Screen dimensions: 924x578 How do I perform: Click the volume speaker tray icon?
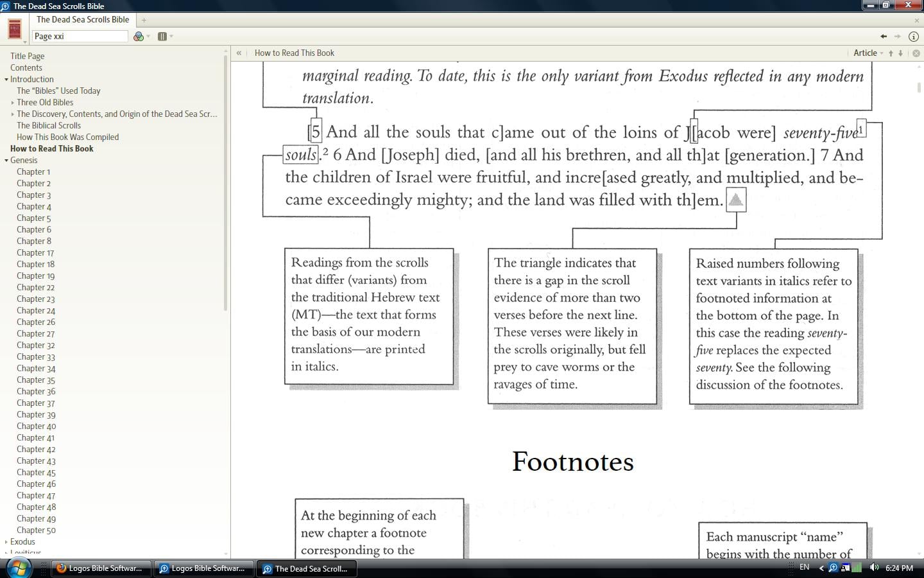coord(874,568)
